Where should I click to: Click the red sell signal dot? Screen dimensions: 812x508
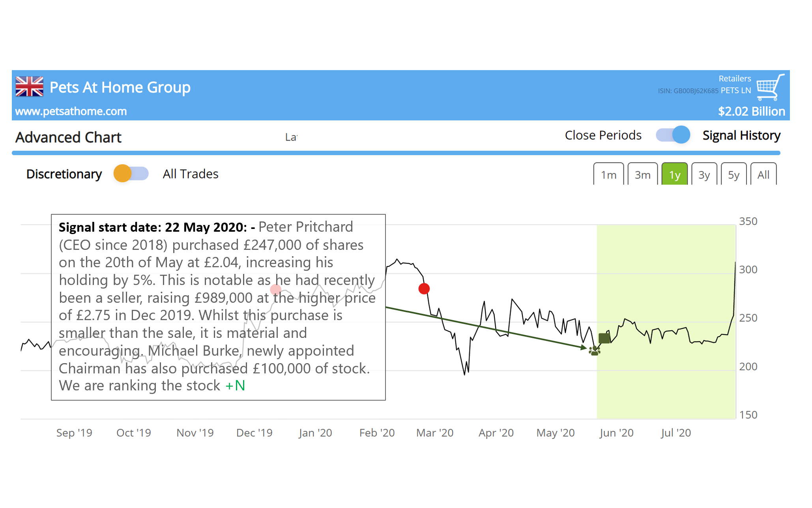pyautogui.click(x=424, y=289)
